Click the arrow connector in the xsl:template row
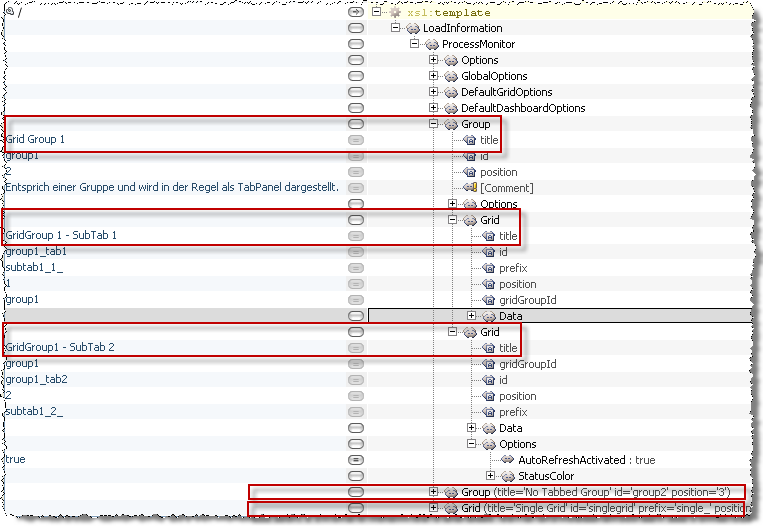This screenshot has width=763, height=526. pos(356,12)
